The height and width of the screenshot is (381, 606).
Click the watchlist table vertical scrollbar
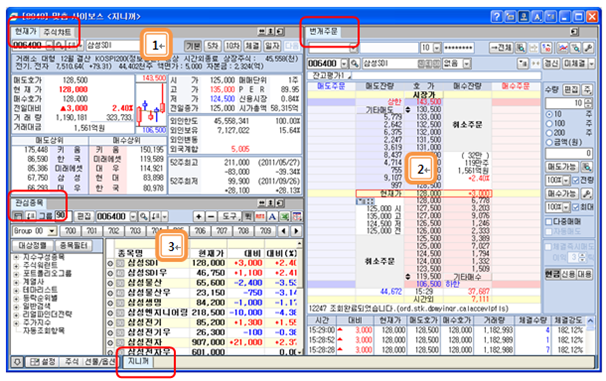pyautogui.click(x=300, y=298)
